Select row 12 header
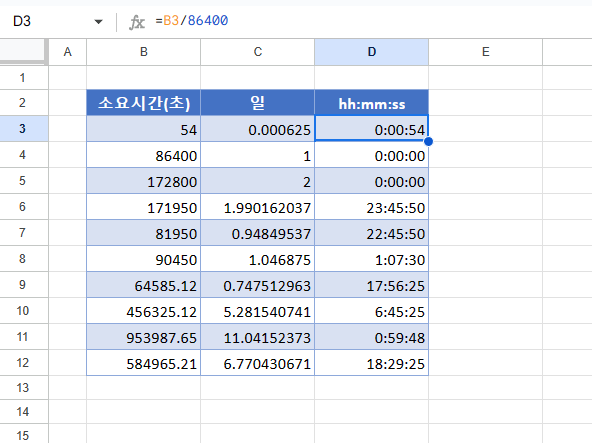 (x=24, y=363)
